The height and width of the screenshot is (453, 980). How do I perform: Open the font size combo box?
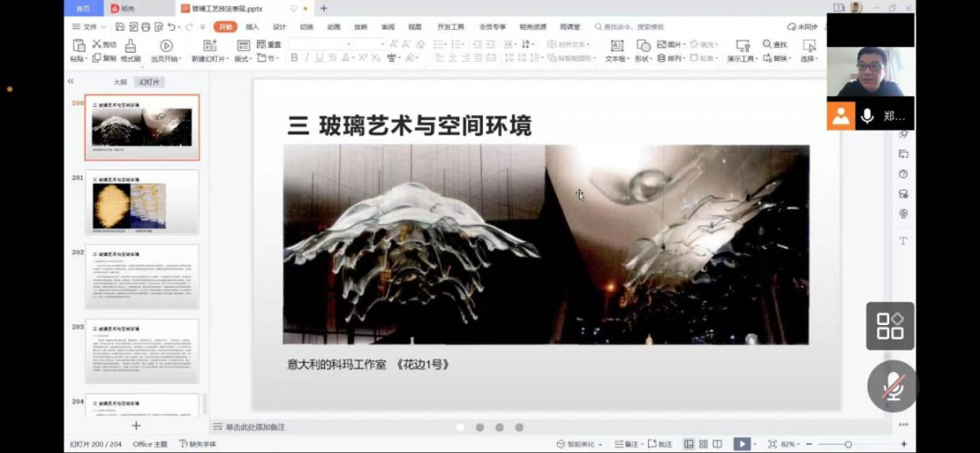tap(369, 44)
